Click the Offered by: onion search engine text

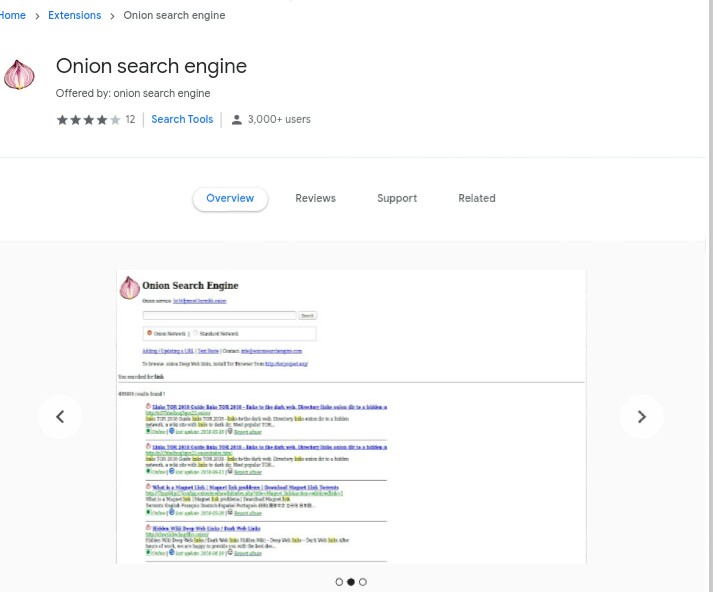(x=133, y=93)
